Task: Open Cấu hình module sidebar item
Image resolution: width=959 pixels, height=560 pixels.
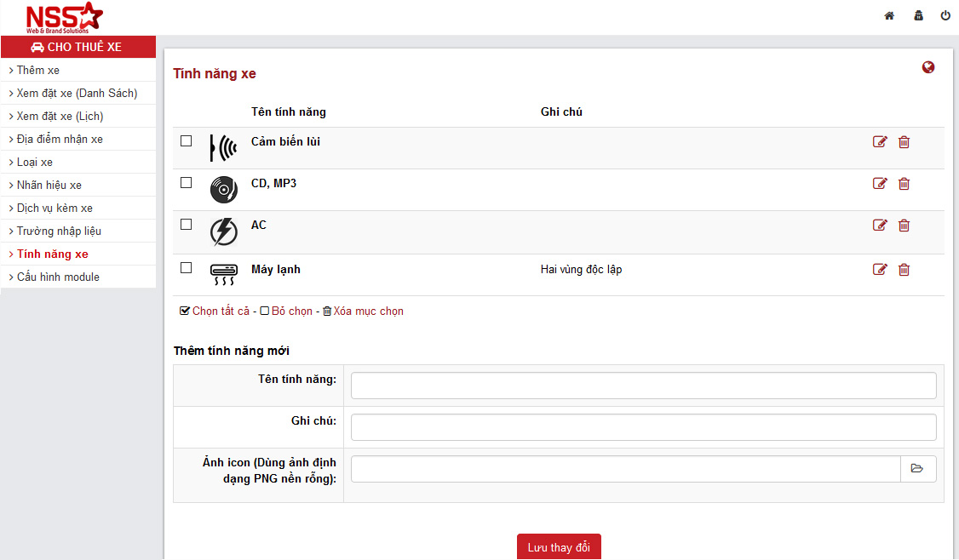Action: pos(58,277)
